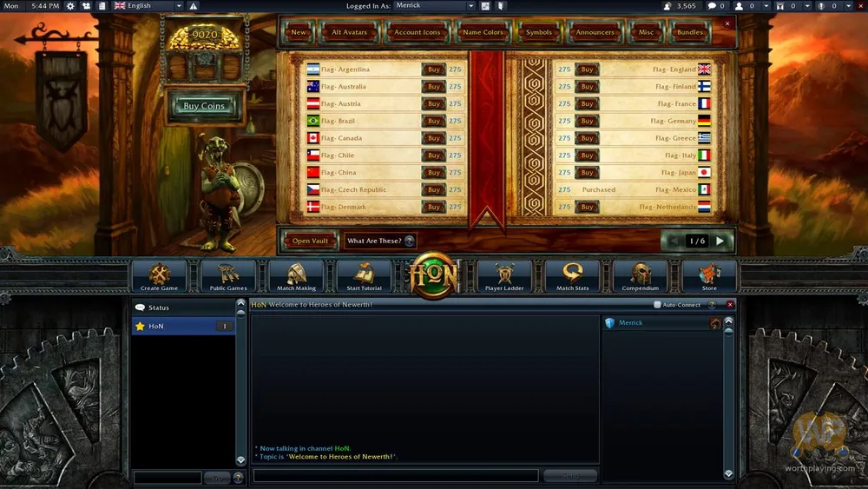The width and height of the screenshot is (868, 489).
Task: Go to previous store page arrow
Action: 674,241
